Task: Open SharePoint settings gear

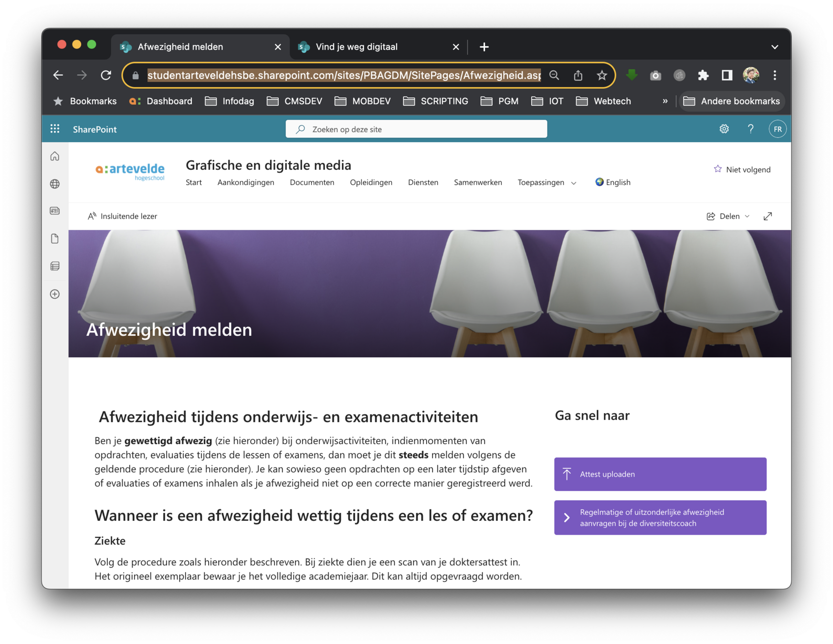Action: pos(724,129)
